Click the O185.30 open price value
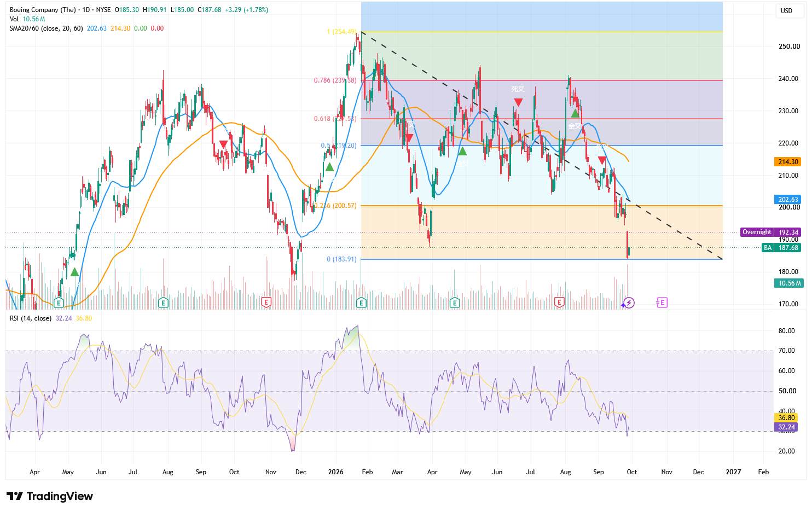 [x=127, y=10]
